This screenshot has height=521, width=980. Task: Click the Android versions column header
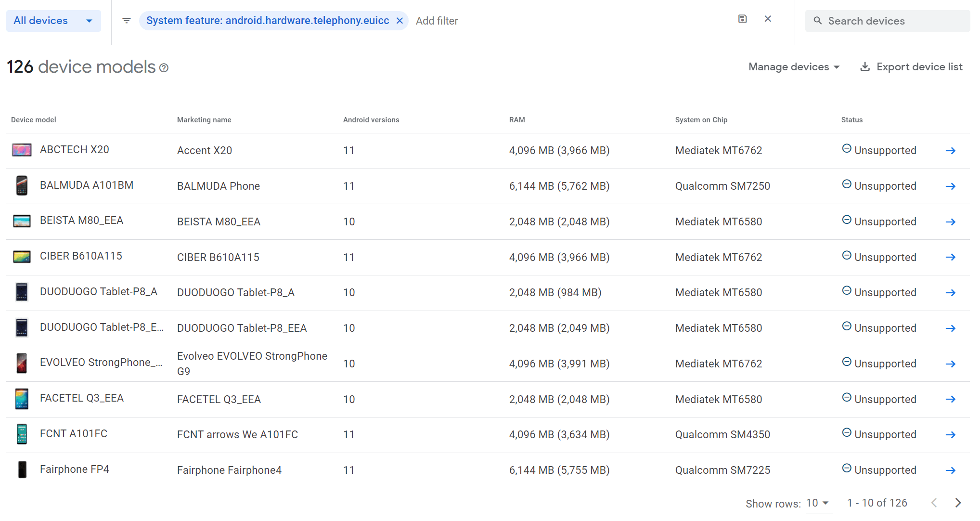pyautogui.click(x=371, y=120)
